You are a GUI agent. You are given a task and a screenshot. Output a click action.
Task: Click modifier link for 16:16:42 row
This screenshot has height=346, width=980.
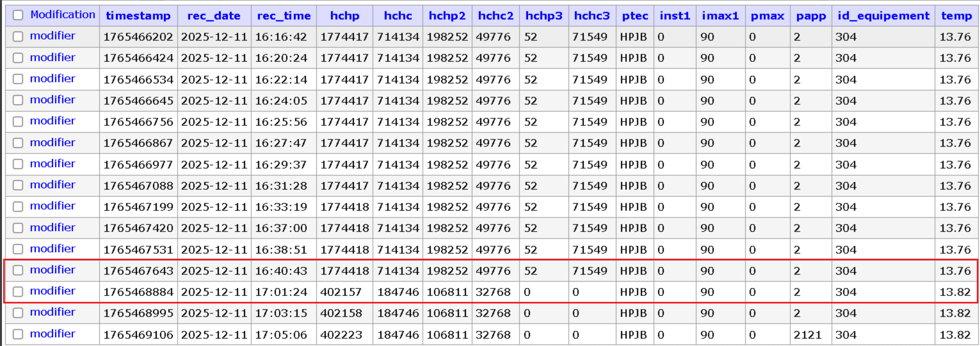[x=52, y=36]
